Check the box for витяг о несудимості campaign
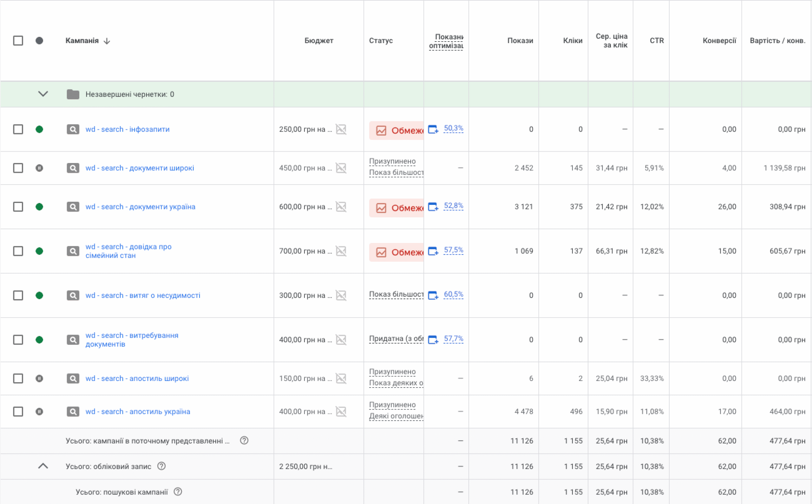 pos(18,295)
